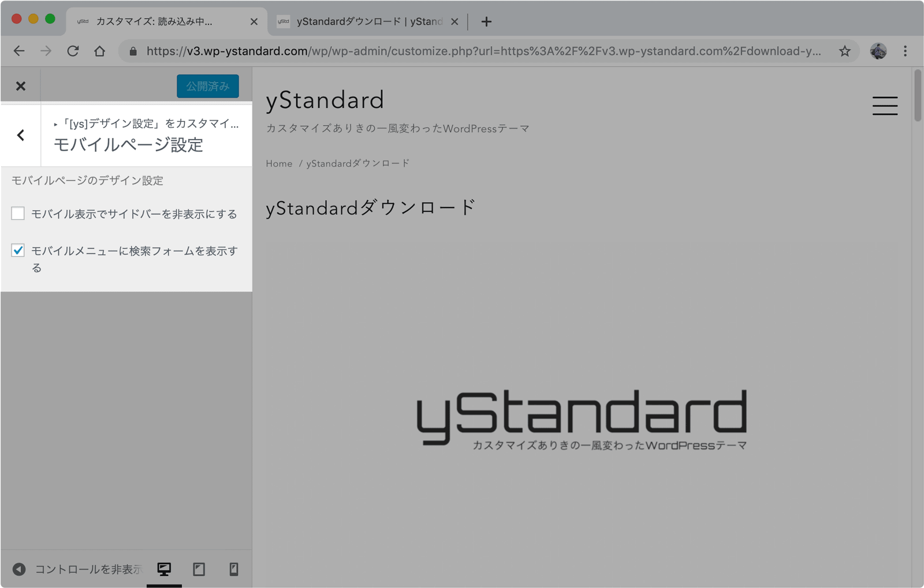This screenshot has height=588, width=924.
Task: Close the カスタマイズ browser tab
Action: [x=254, y=21]
